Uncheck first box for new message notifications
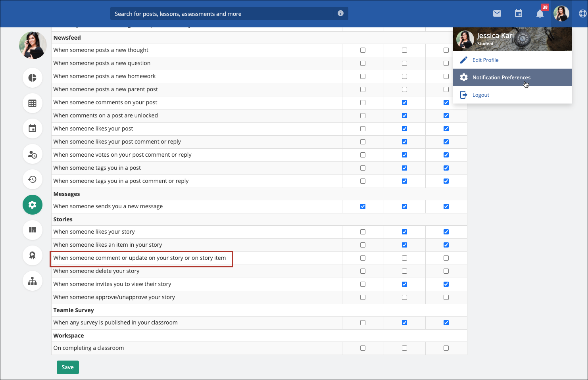588x380 pixels. click(363, 207)
